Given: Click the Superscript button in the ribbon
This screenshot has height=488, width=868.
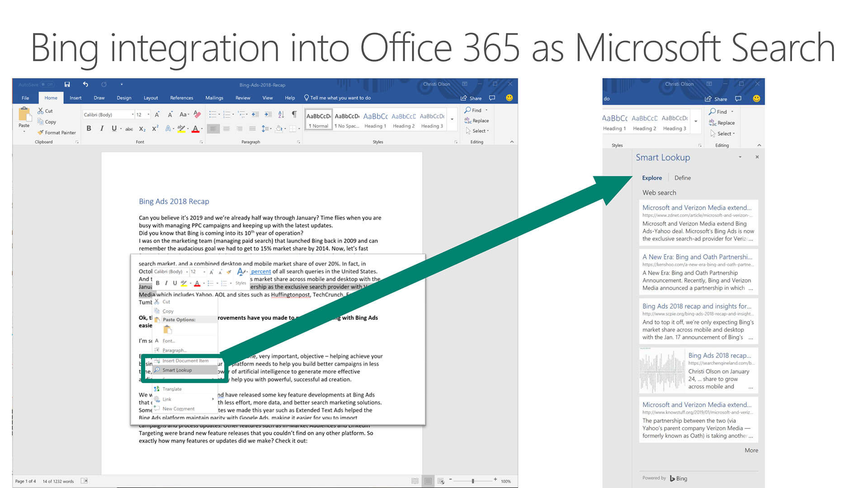Looking at the screenshot, I should (155, 129).
